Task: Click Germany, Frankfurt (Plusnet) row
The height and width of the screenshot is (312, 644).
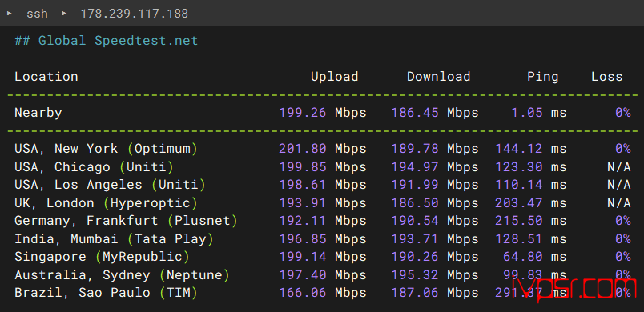Action: [x=323, y=221]
